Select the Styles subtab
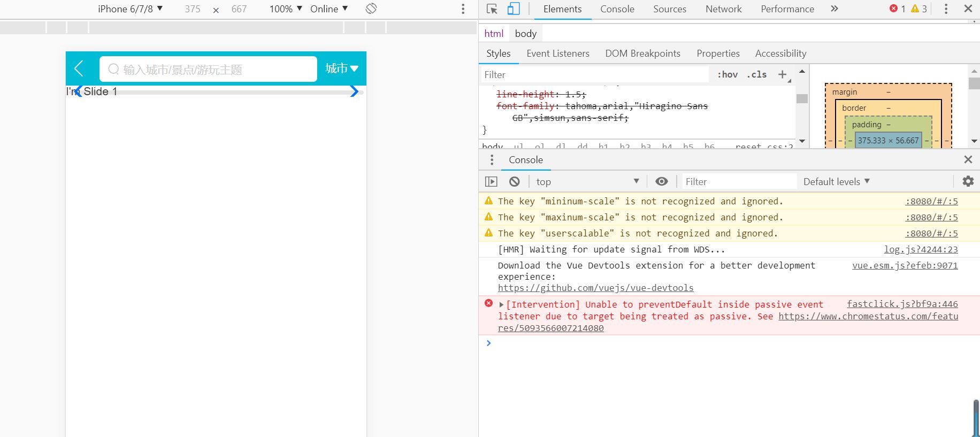This screenshot has height=437, width=980. (x=499, y=53)
